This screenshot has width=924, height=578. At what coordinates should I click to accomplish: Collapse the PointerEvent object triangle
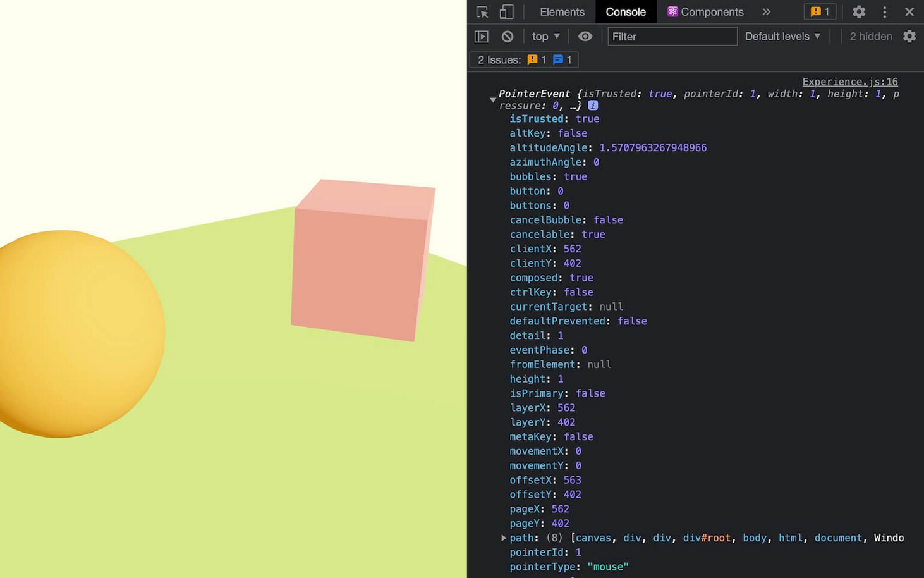click(493, 100)
